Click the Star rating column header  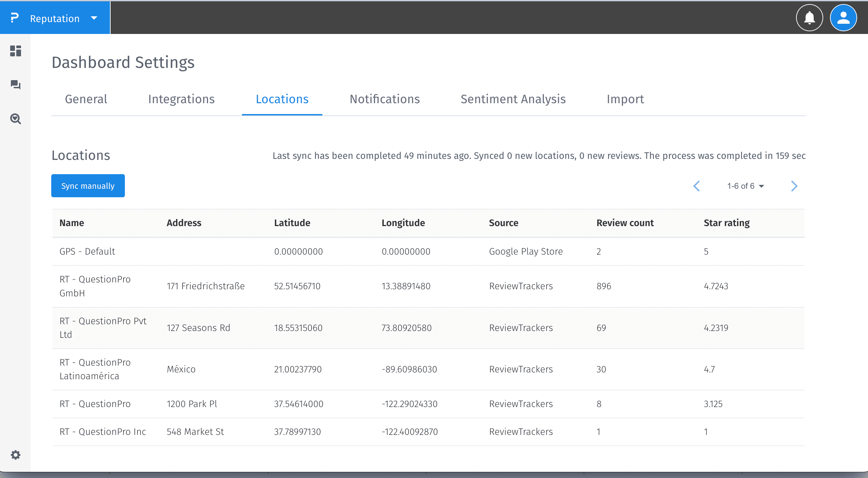pyautogui.click(x=727, y=223)
